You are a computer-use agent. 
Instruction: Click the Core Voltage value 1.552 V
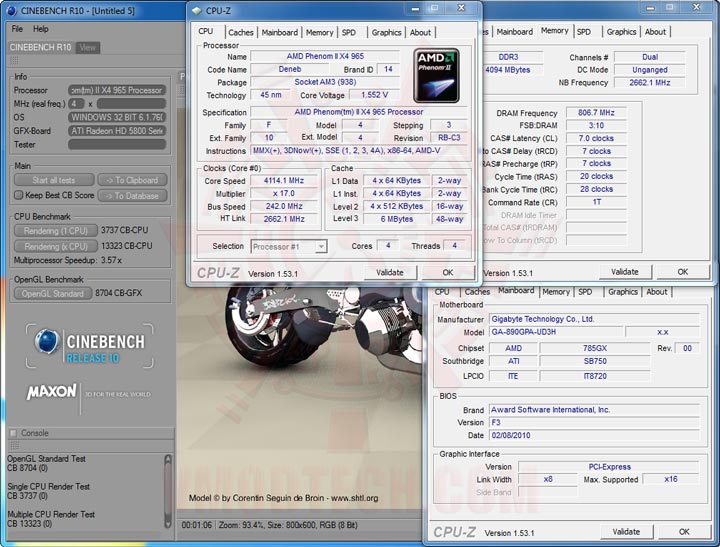tap(374, 95)
